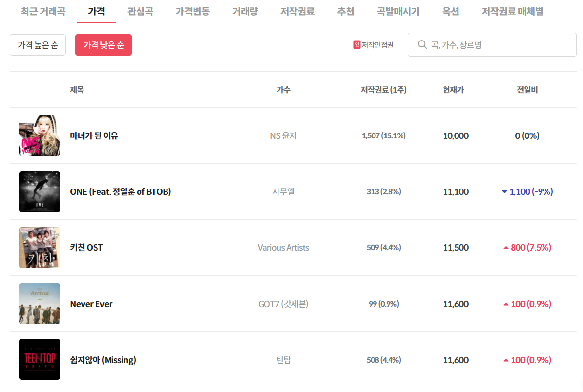Open the ONE album cover thumbnail
Image resolution: width=583 pixels, height=392 pixels.
tap(40, 191)
